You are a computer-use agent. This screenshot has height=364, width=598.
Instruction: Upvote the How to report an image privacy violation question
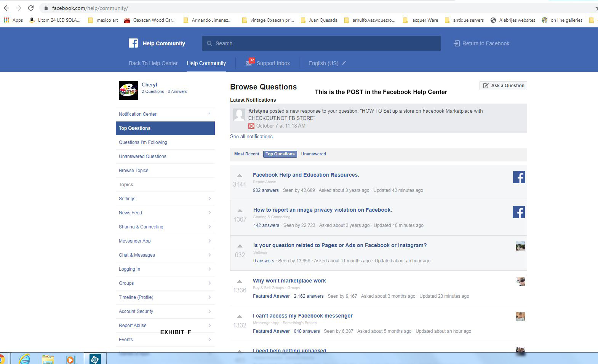(240, 211)
